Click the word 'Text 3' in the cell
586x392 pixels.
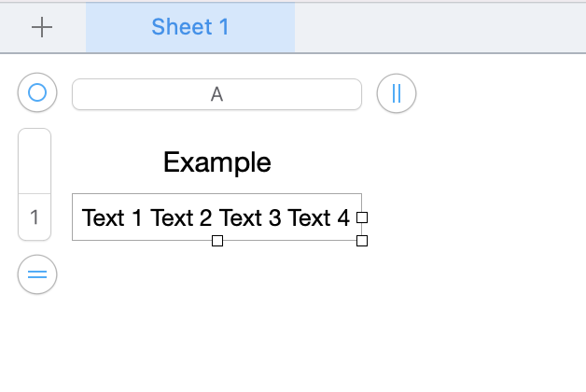[x=250, y=218]
